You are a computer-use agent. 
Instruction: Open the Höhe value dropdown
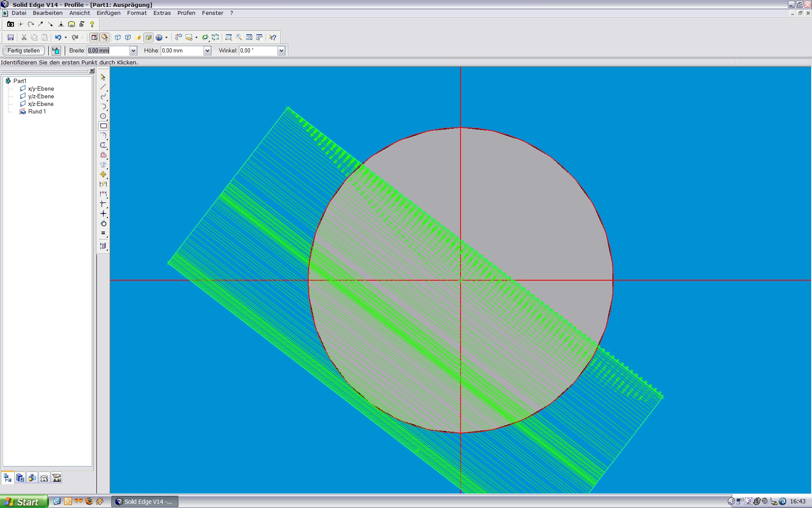(207, 50)
